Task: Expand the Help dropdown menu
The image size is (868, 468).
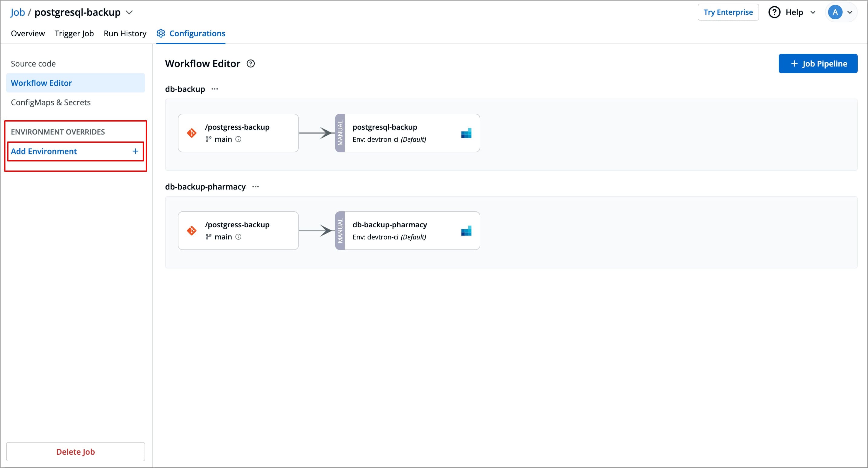Action: pyautogui.click(x=794, y=12)
